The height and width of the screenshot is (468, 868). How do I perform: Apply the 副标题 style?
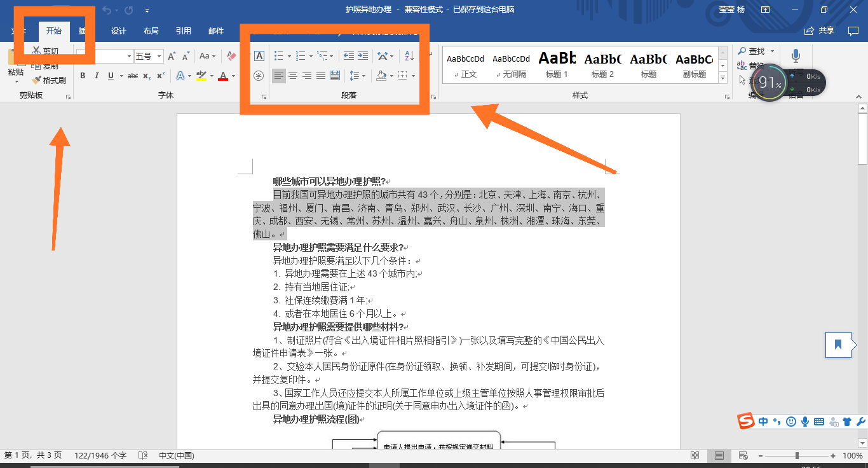[694, 65]
